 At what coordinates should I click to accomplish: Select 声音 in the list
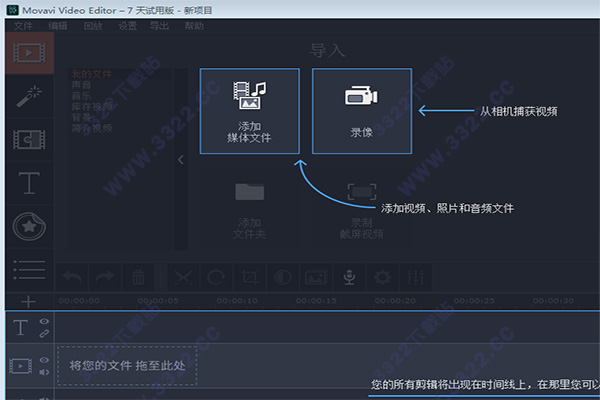tap(82, 85)
